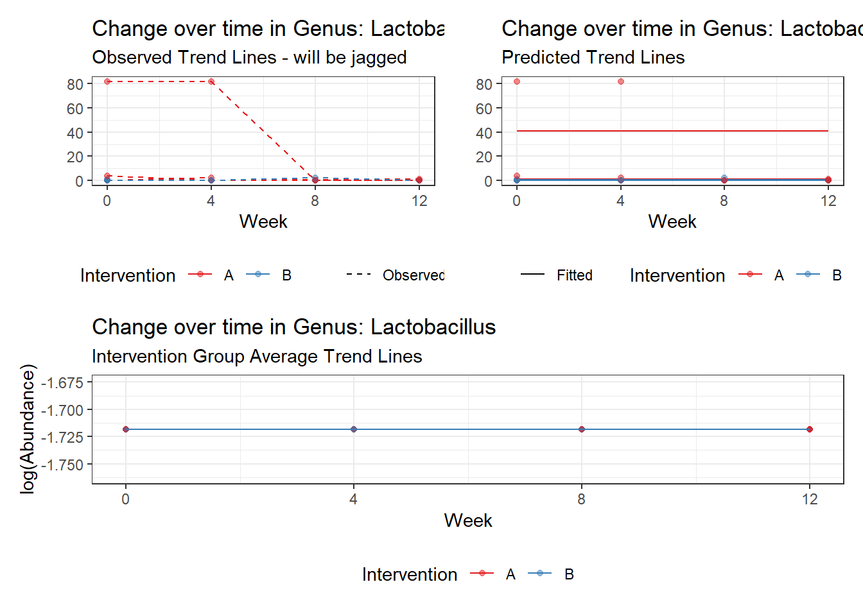This screenshot has height=616, width=863.
Task: Click the red fitted line at 40 in Predicted plot
Action: (672, 131)
